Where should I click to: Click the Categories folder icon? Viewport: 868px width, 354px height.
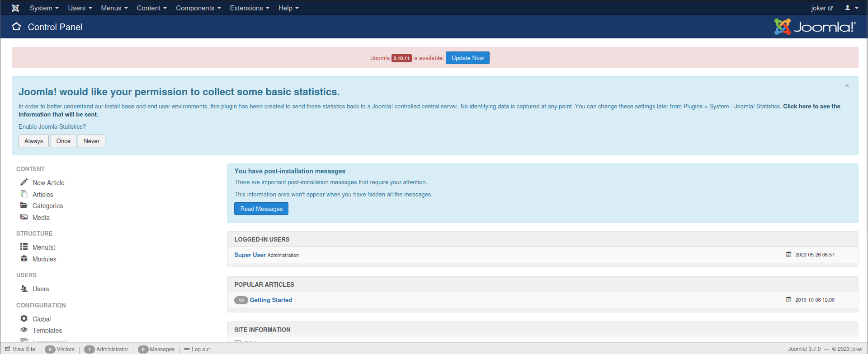pos(24,205)
